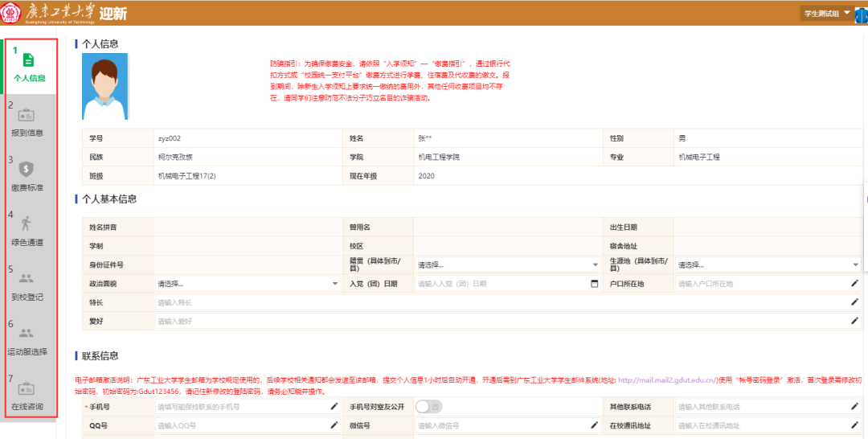Click the 缴费标准 shield dollar icon

(x=26, y=170)
